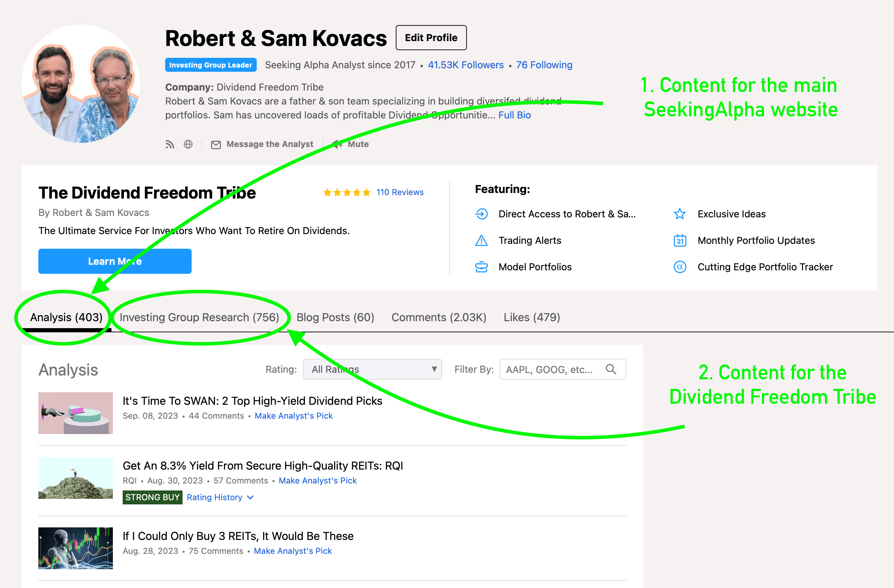894x588 pixels.
Task: Click the Trading Alerts warning icon
Action: pos(482,240)
